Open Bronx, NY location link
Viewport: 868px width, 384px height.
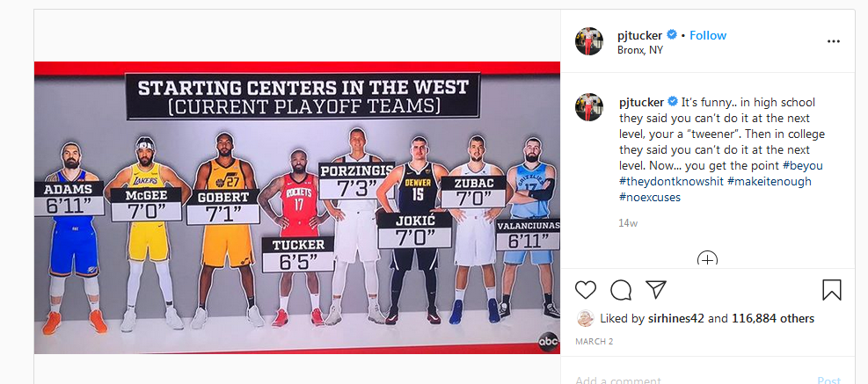point(640,50)
